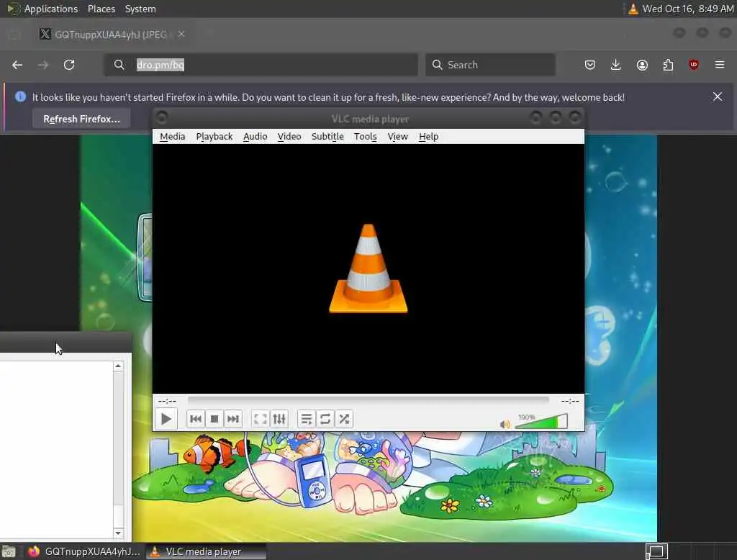The image size is (737, 560).
Task: Open the VLC Audio menu
Action: click(256, 136)
